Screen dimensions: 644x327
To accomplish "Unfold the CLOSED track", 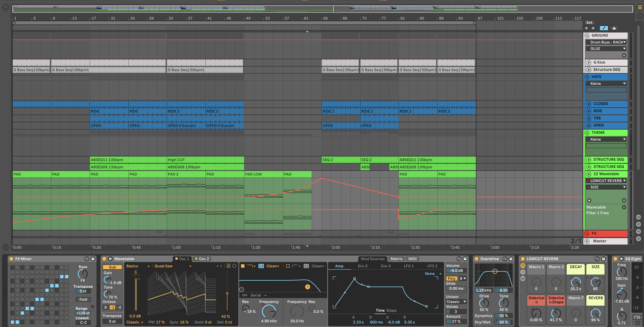I will (589, 104).
